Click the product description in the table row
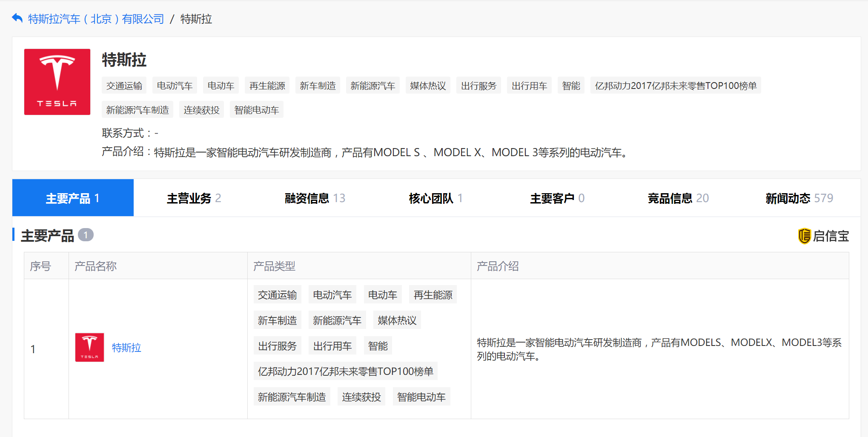The height and width of the screenshot is (437, 868). (659, 349)
